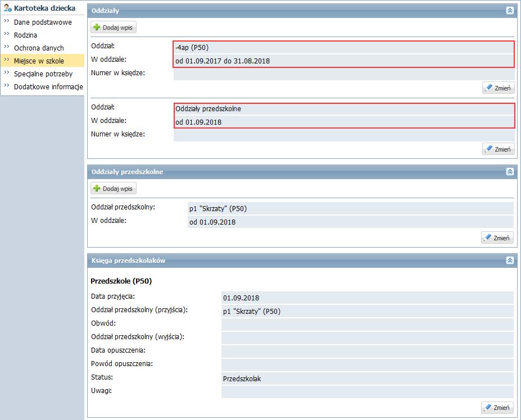This screenshot has width=521, height=420.
Task: Click the Przedszkole (P50) heading
Action: tap(121, 281)
